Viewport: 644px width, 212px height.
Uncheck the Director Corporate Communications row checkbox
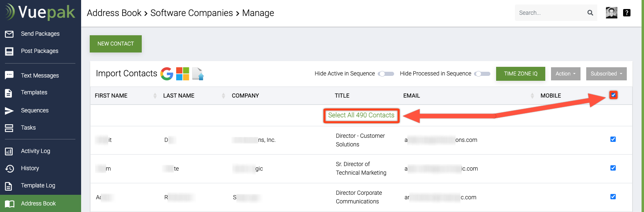pos(613,197)
